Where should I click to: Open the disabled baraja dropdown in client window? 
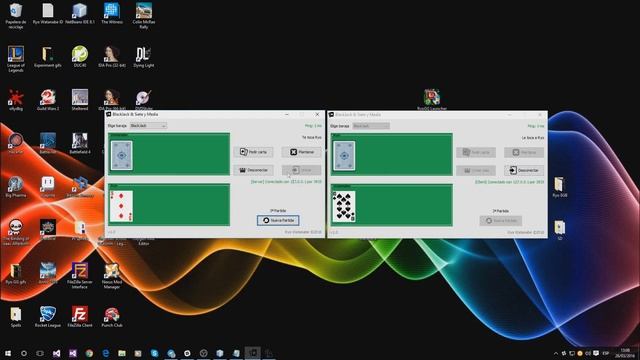tap(371, 126)
